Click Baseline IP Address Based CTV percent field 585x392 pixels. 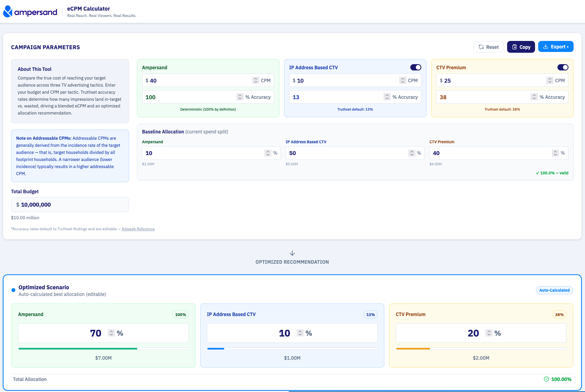pyautogui.click(x=355, y=153)
